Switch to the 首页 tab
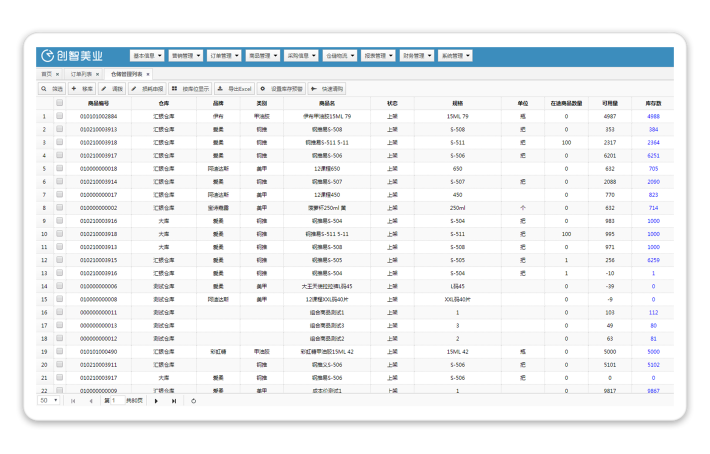Viewport: 710px width, 454px height. tap(46, 74)
